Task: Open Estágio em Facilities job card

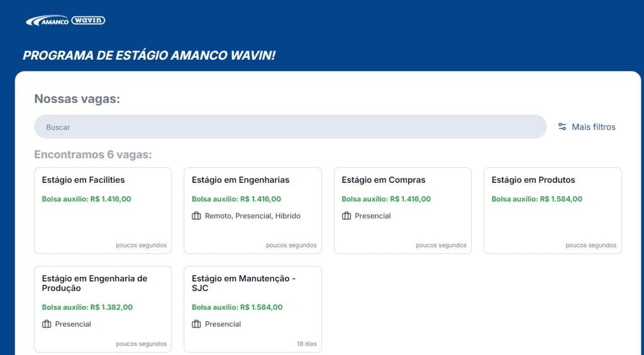Action: coord(103,210)
